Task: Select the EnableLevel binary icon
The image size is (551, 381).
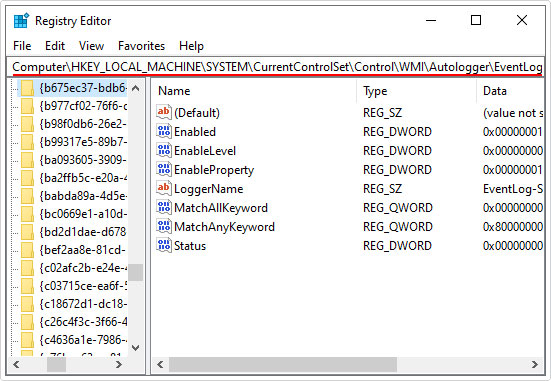Action: (x=164, y=150)
